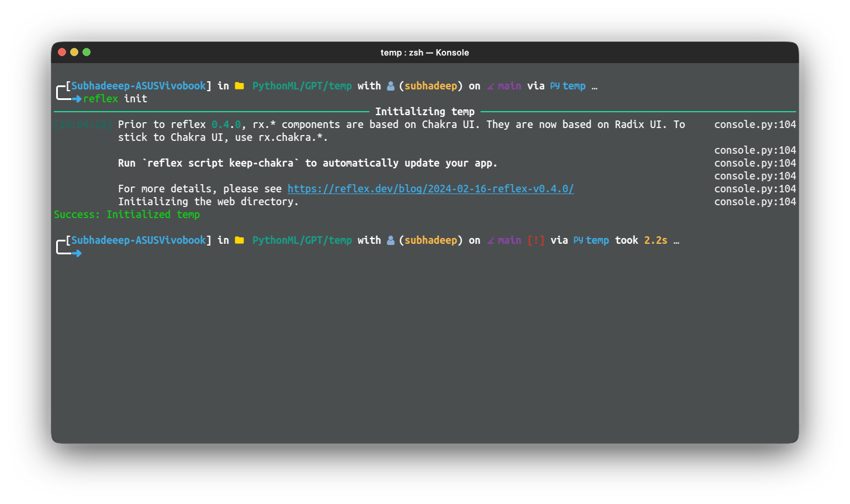Click "(subhadeep)" in the "took 2.2s" prompt
850x504 pixels.
coord(431,240)
